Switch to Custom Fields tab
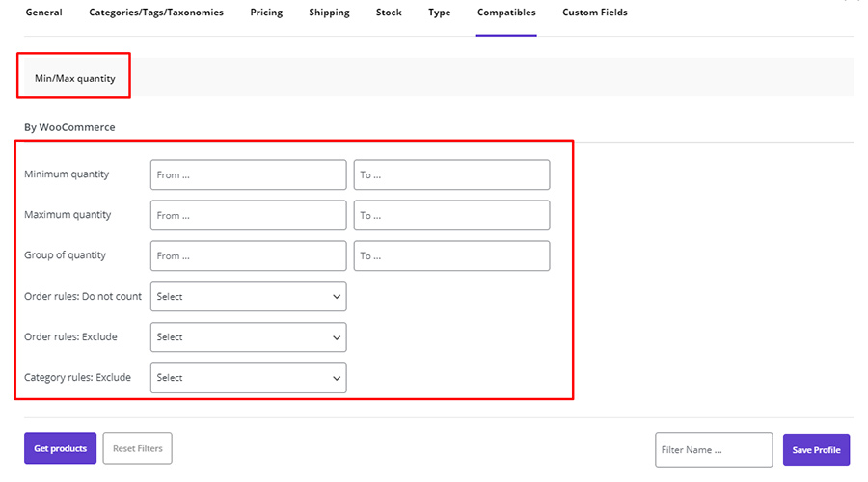868x482 pixels. click(x=594, y=13)
